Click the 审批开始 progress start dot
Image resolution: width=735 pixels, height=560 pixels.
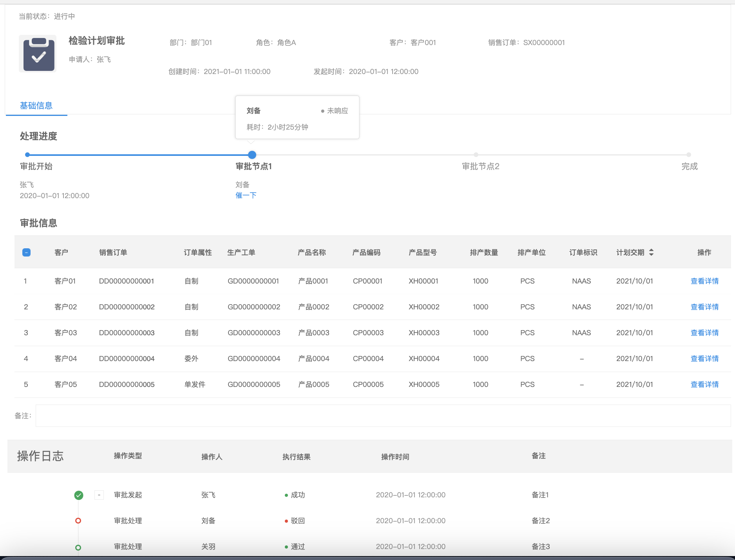coord(27,155)
